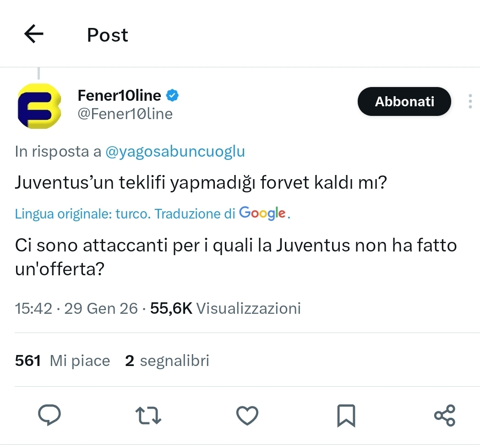The width and height of the screenshot is (480, 448).
Task: Tap the @Fener10line handle
Action: 125,114
